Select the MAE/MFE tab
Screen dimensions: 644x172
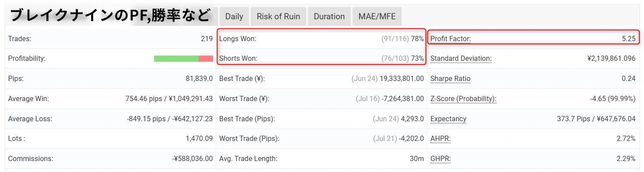click(x=377, y=17)
